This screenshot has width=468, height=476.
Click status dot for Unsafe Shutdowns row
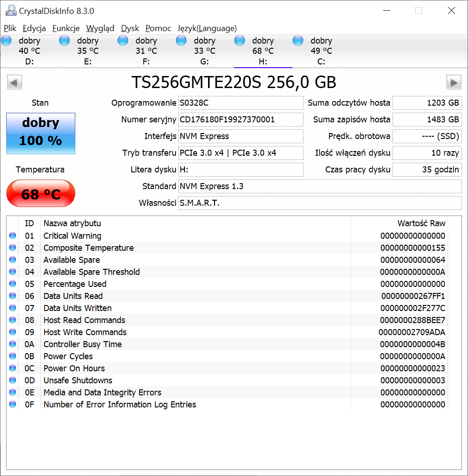pyautogui.click(x=13, y=380)
